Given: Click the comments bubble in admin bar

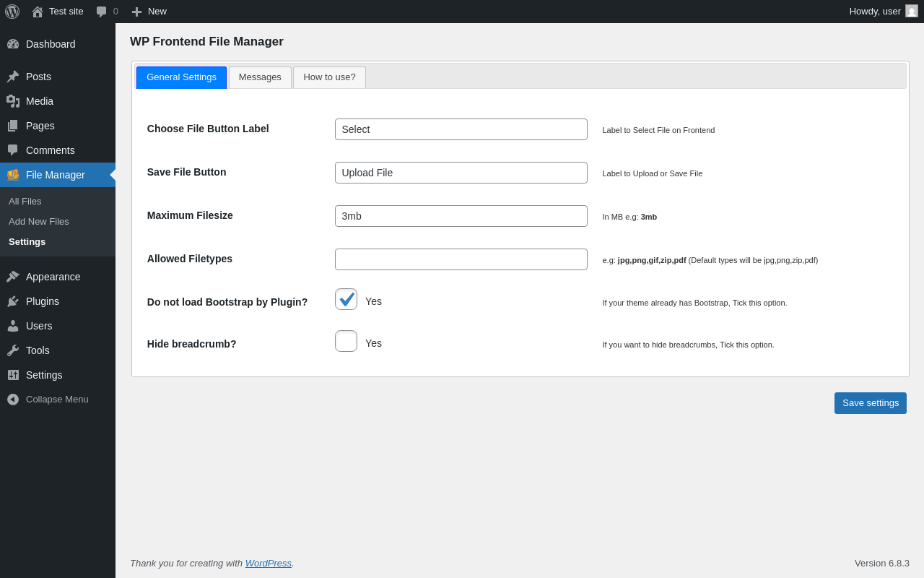Looking at the screenshot, I should (102, 12).
